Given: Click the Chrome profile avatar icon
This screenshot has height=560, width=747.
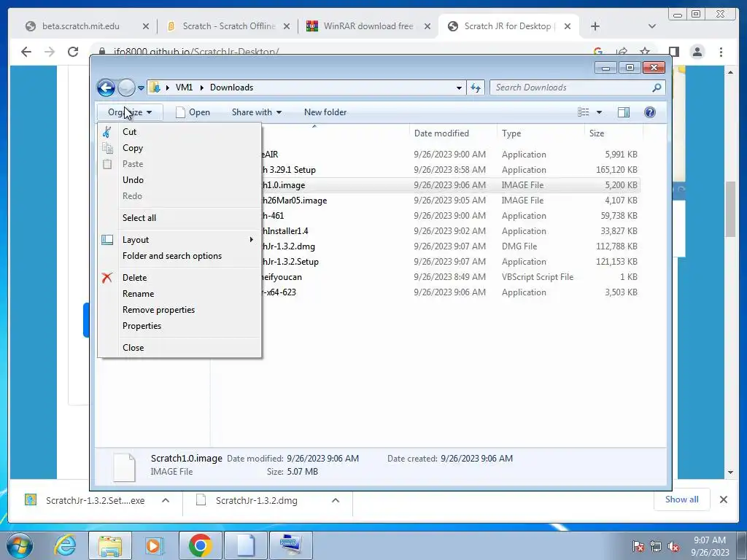Looking at the screenshot, I should [x=697, y=52].
